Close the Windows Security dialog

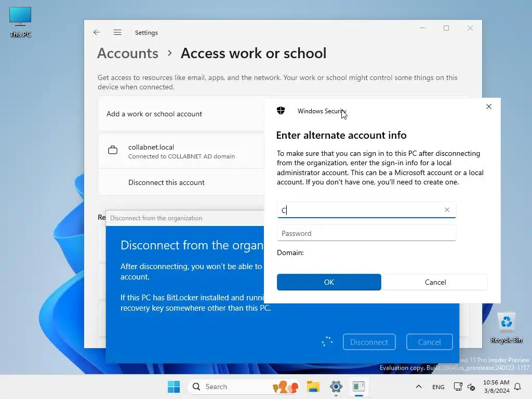(488, 107)
